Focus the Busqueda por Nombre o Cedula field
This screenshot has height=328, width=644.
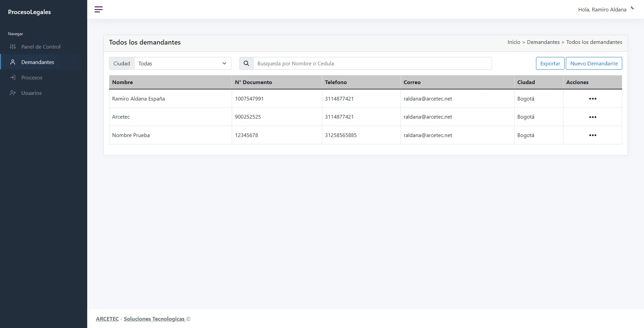click(x=372, y=63)
